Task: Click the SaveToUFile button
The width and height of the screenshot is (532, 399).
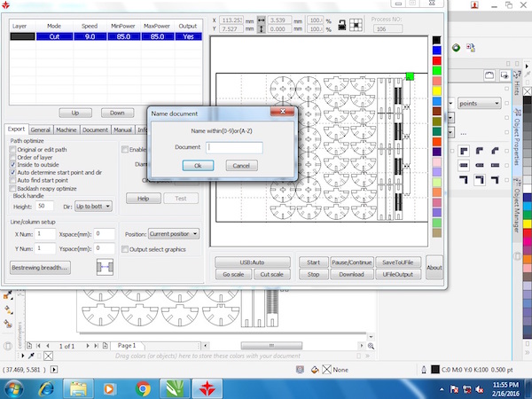Action: (x=398, y=262)
